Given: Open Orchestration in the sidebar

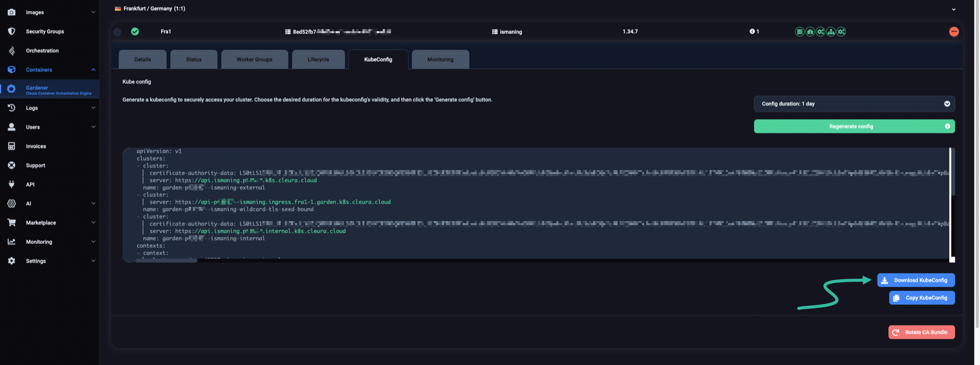Looking at the screenshot, I should tap(42, 51).
